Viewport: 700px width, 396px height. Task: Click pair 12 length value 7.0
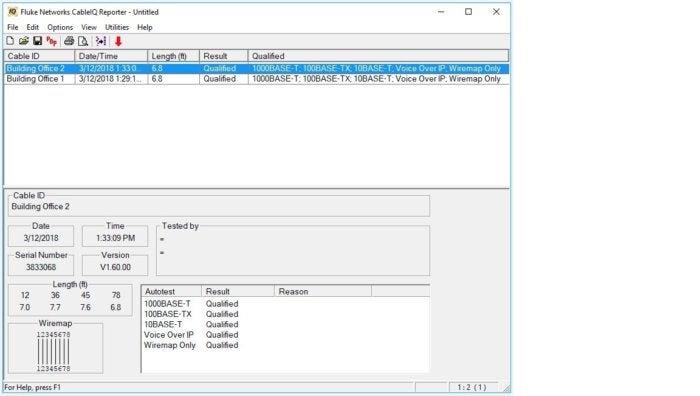pyautogui.click(x=25, y=307)
